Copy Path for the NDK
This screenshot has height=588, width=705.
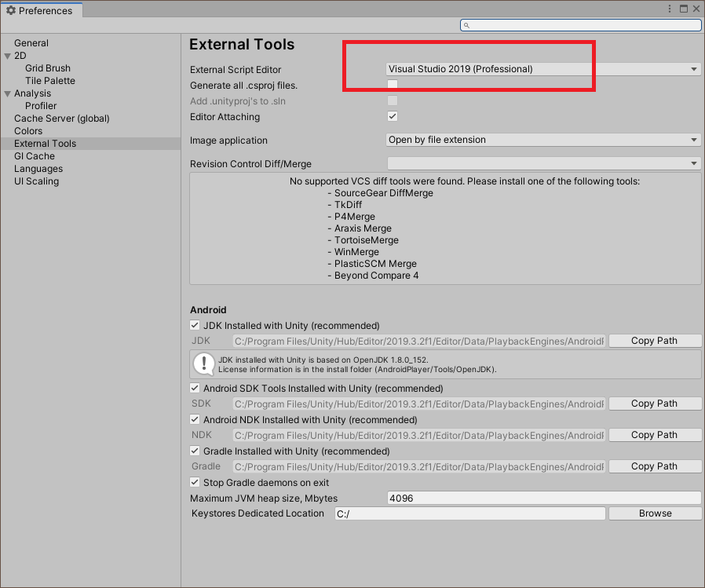pyautogui.click(x=655, y=435)
